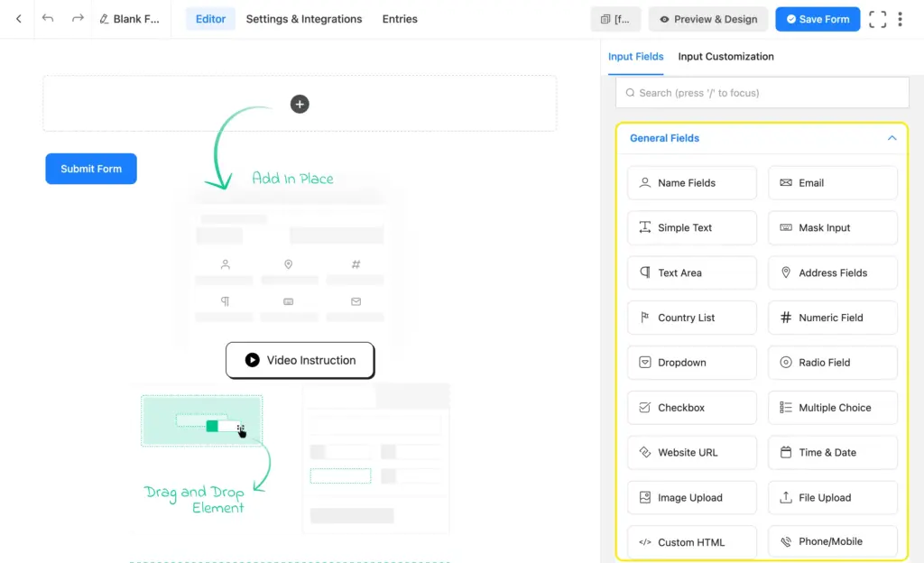Click the field search input box
924x563 pixels.
coord(762,92)
